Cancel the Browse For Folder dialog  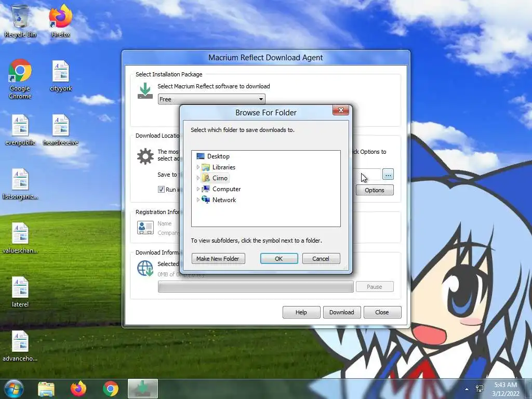coord(321,259)
